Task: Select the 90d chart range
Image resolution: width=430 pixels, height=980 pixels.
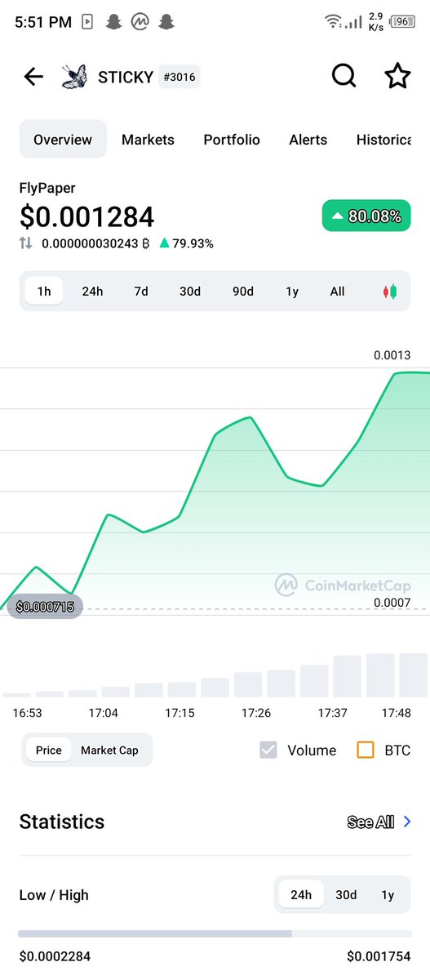Action: 243,292
